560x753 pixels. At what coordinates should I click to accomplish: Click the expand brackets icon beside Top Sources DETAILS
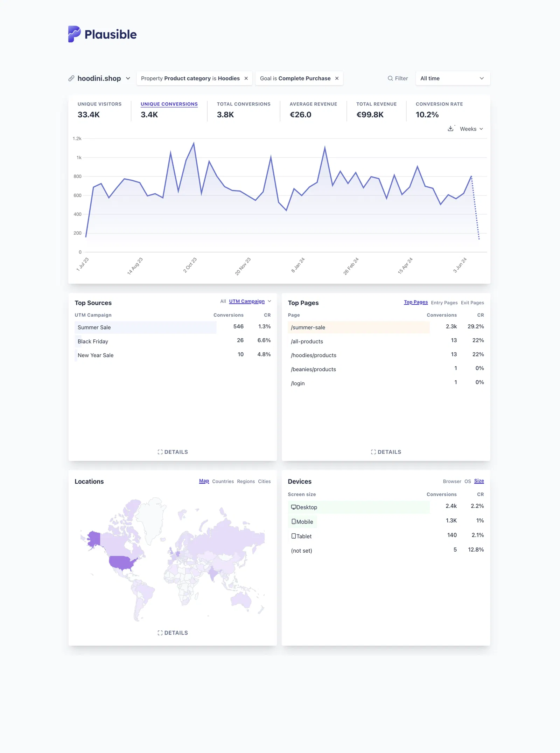160,452
